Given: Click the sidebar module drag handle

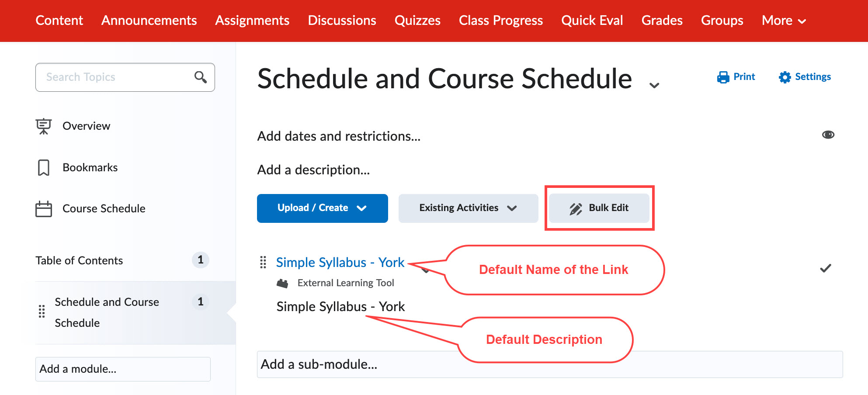Looking at the screenshot, I should tap(42, 312).
